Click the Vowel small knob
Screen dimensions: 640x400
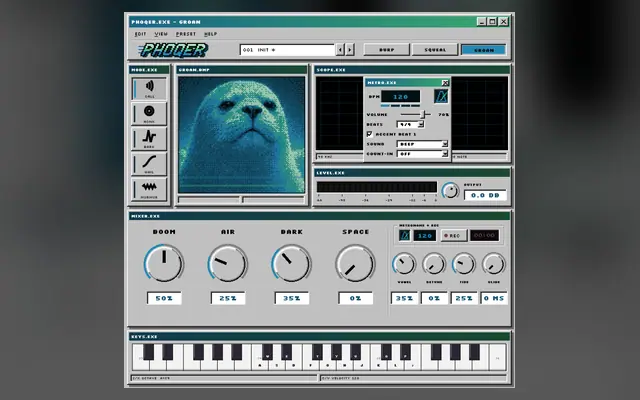tap(404, 264)
